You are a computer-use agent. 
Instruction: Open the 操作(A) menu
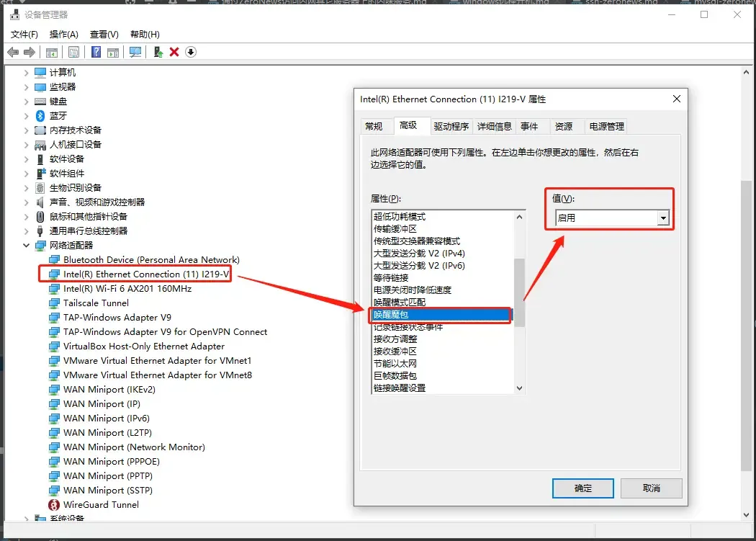(x=63, y=35)
